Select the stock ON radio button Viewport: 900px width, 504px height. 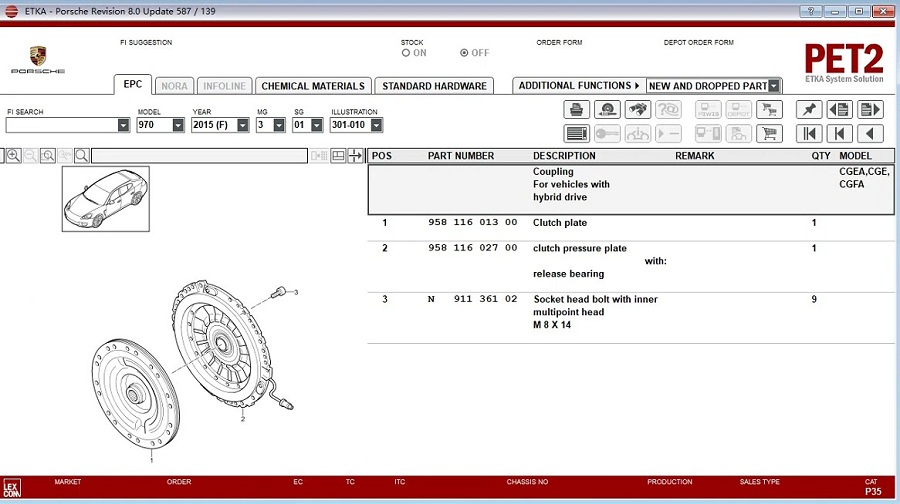[x=406, y=53]
